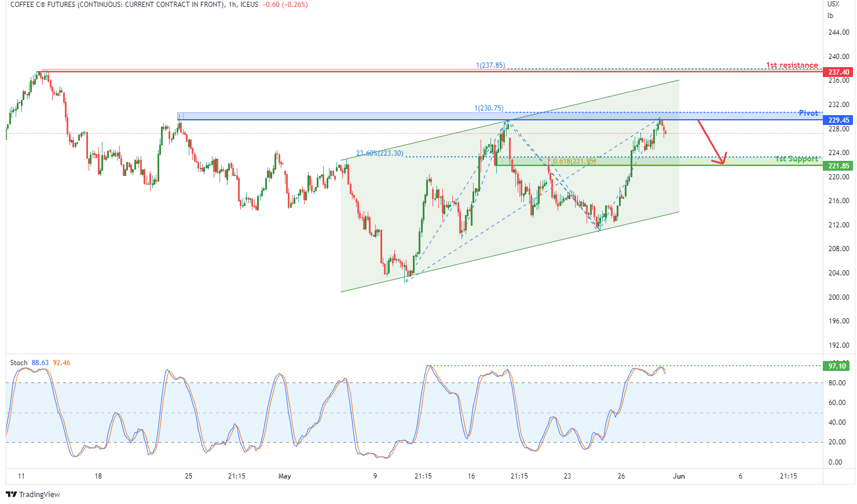Click the 23.60%(223.30) retracement label

click(x=380, y=153)
